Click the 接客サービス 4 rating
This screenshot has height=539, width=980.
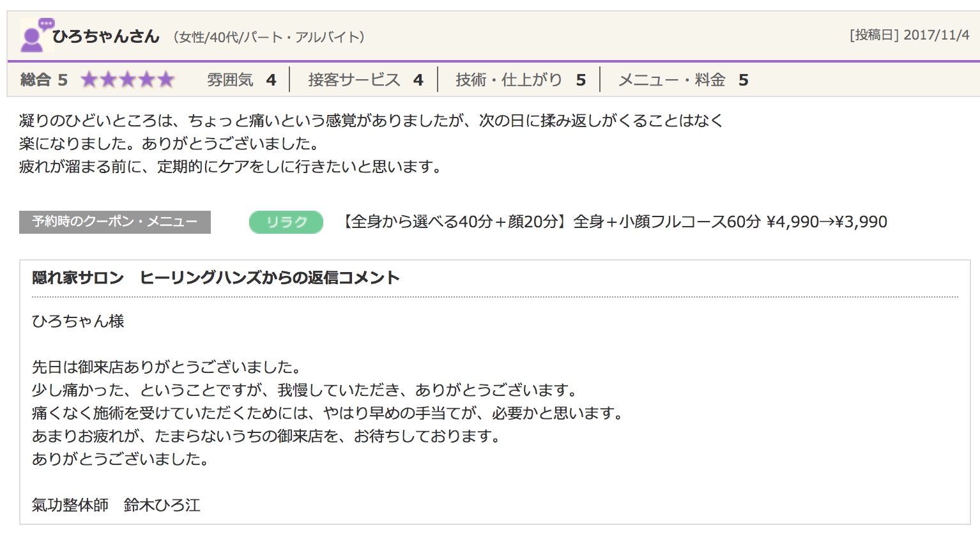click(365, 80)
